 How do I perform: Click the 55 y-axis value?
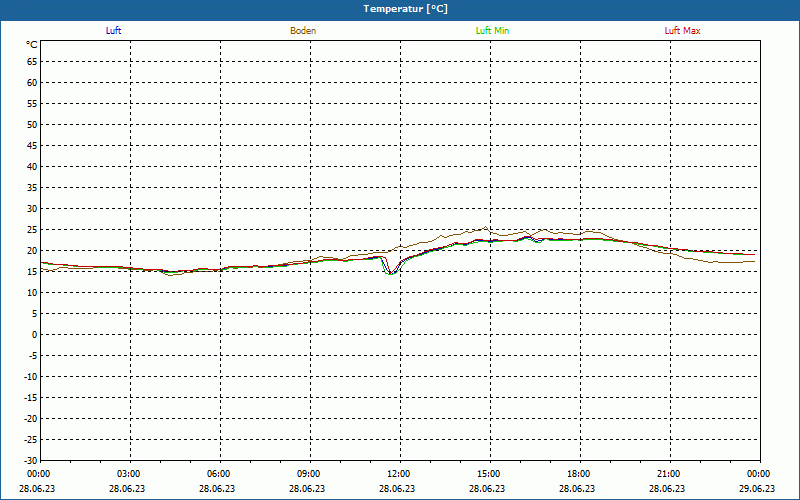[32, 104]
